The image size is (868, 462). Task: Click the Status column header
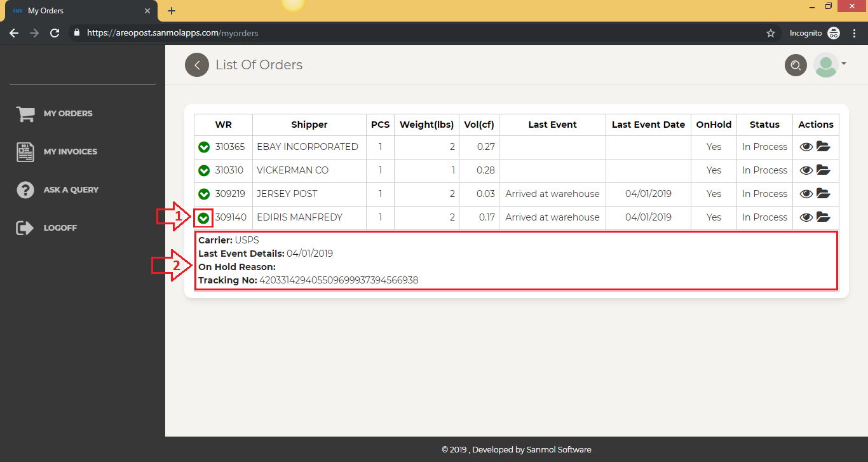coord(764,125)
